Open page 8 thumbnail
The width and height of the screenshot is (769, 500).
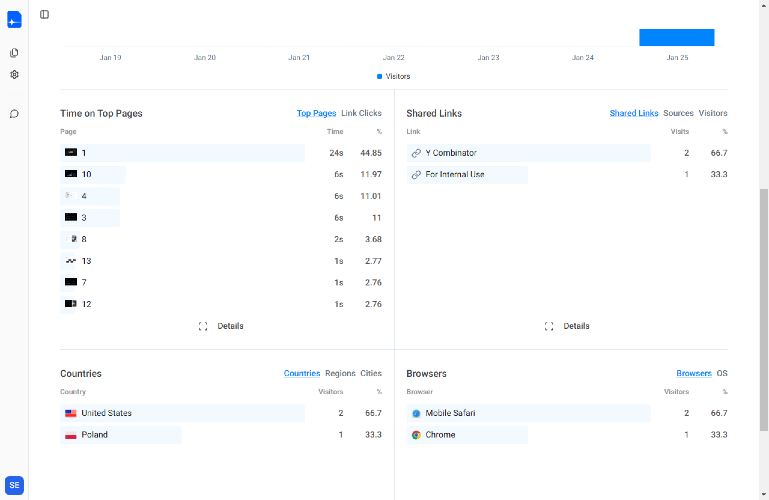tap(71, 239)
